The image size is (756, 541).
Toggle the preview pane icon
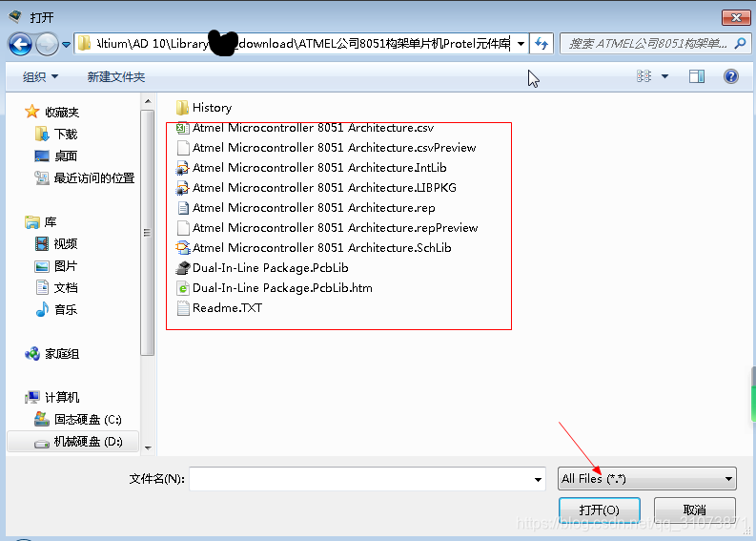(697, 76)
